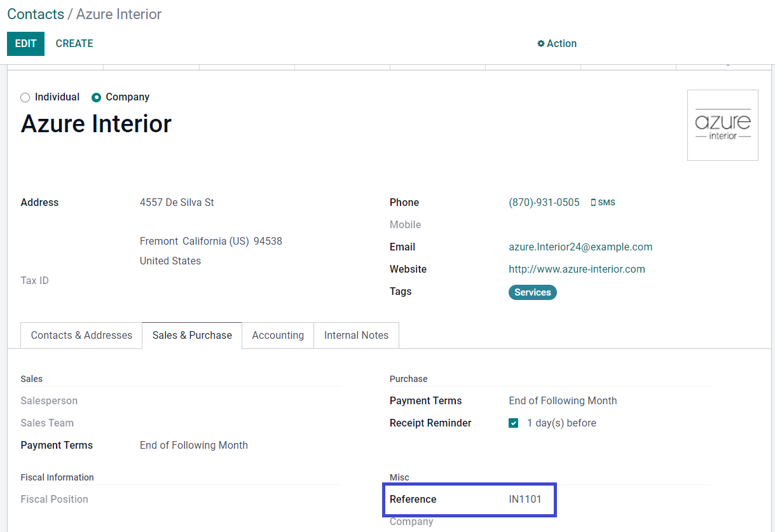This screenshot has width=775, height=532.
Task: Switch to the Sales & Purchase tab
Action: [x=192, y=336]
